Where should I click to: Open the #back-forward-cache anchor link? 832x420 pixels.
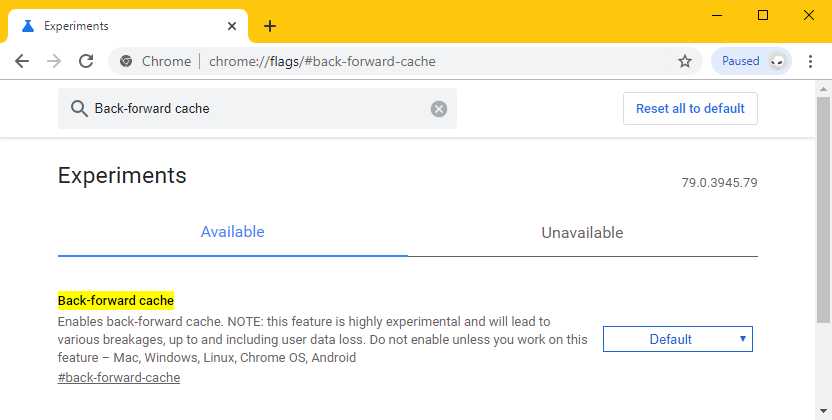(x=119, y=378)
